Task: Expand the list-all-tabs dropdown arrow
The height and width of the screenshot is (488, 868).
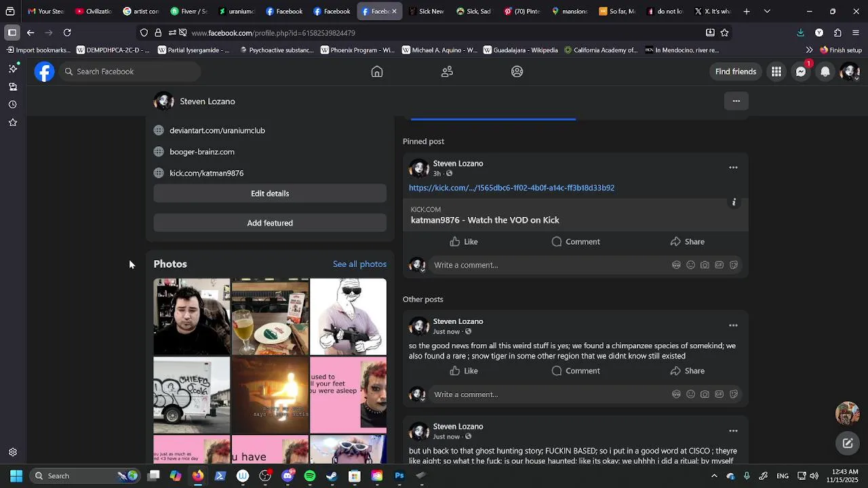Action: point(767,12)
